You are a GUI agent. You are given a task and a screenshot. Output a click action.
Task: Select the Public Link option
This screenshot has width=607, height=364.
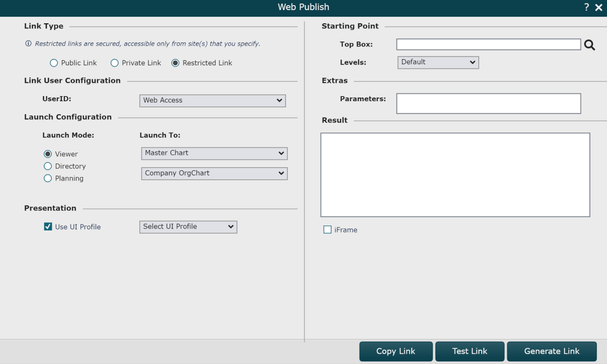click(54, 63)
